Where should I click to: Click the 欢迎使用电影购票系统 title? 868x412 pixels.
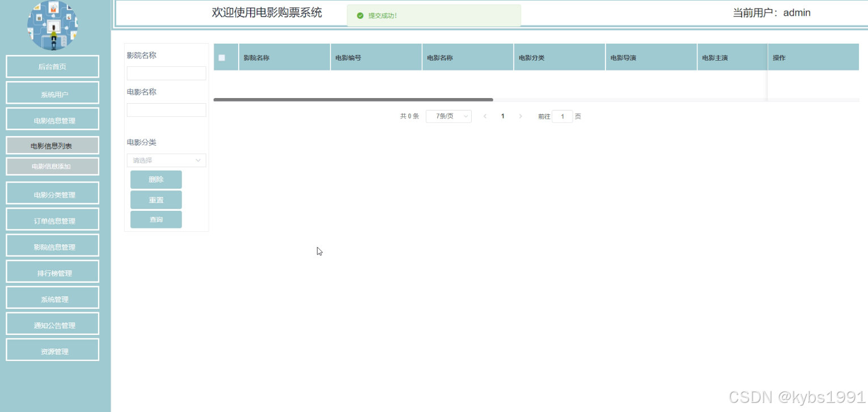click(267, 12)
